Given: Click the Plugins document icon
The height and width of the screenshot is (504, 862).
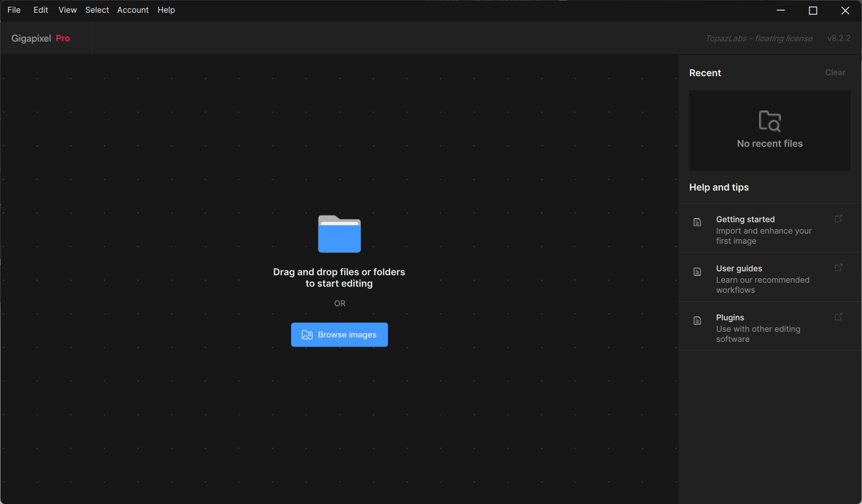Looking at the screenshot, I should coord(698,320).
